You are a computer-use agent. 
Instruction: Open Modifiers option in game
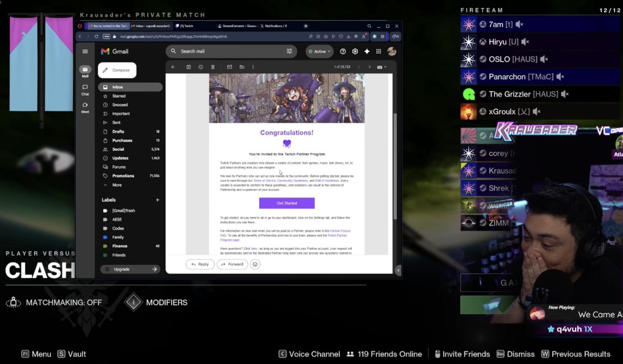click(x=156, y=302)
